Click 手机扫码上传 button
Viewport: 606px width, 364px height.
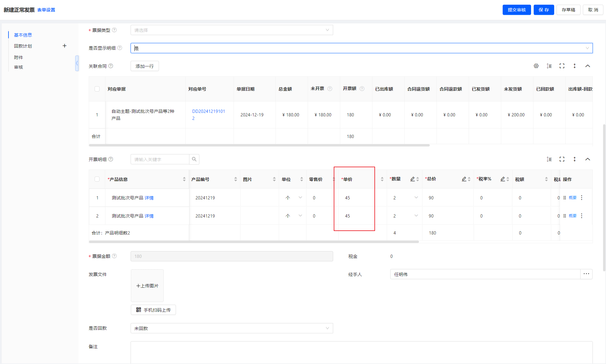[153, 310]
